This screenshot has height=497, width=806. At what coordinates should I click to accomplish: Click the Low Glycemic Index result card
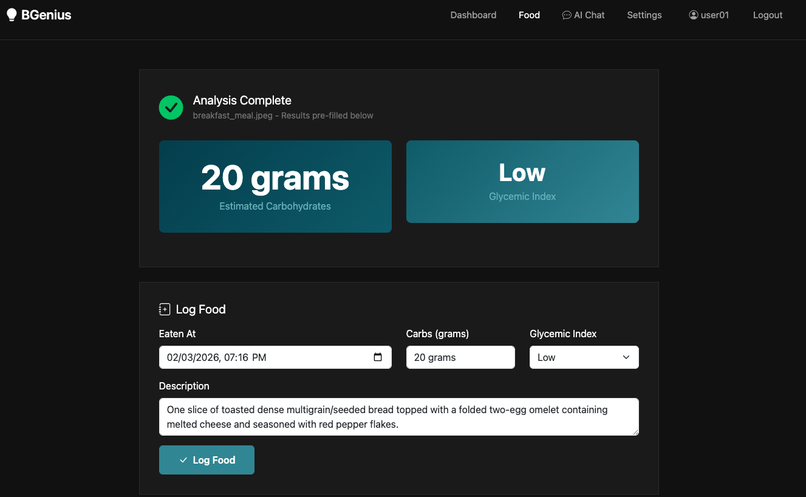click(522, 181)
